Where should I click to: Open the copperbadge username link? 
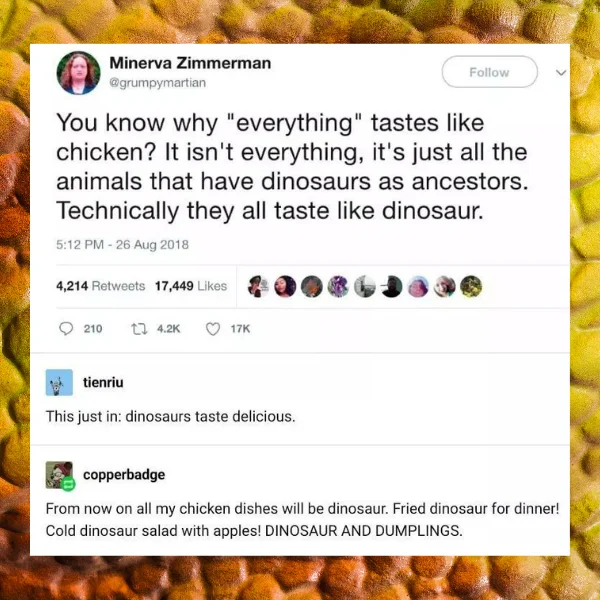[x=124, y=474]
